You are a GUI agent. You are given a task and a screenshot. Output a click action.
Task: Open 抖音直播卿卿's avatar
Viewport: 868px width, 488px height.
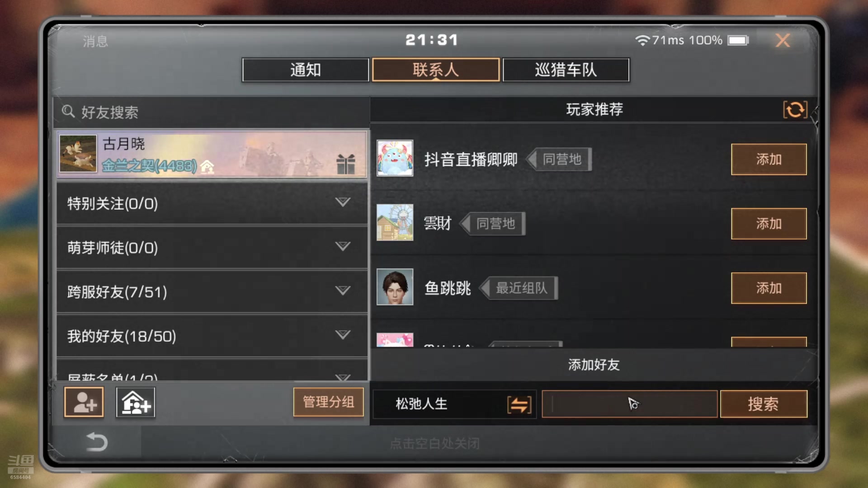pyautogui.click(x=395, y=158)
